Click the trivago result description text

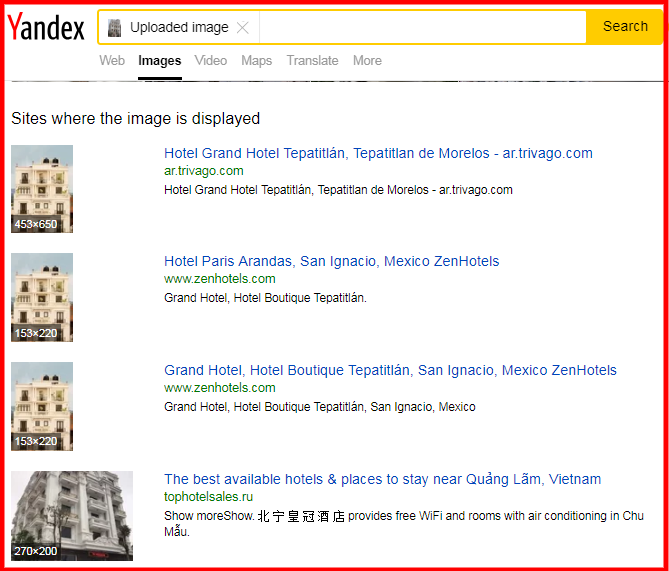tap(338, 190)
